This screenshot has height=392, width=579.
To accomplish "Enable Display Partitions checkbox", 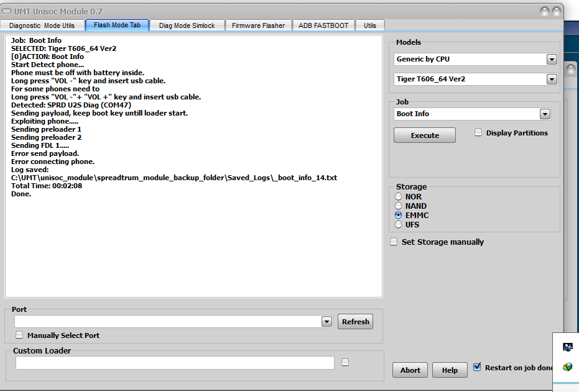I will 478,132.
